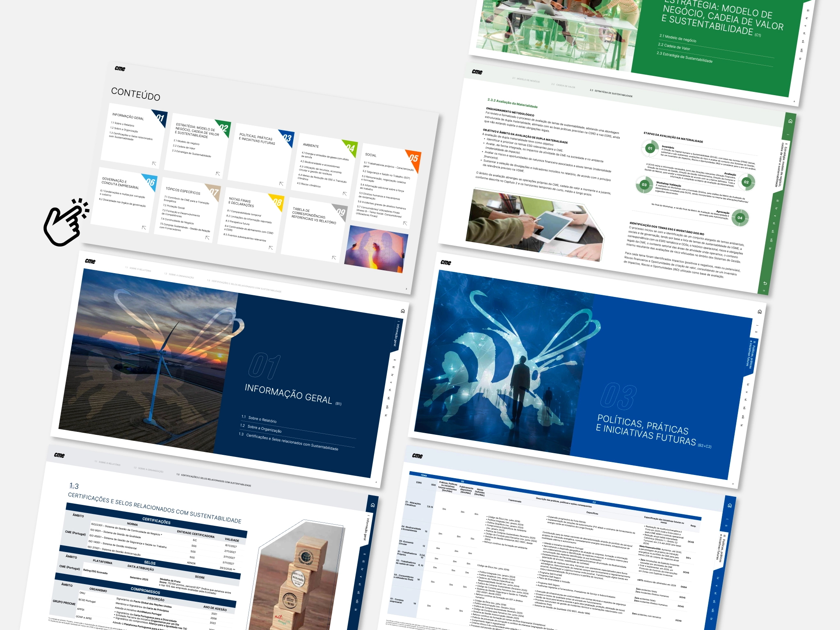Click Conteúdo page title

coord(135,94)
